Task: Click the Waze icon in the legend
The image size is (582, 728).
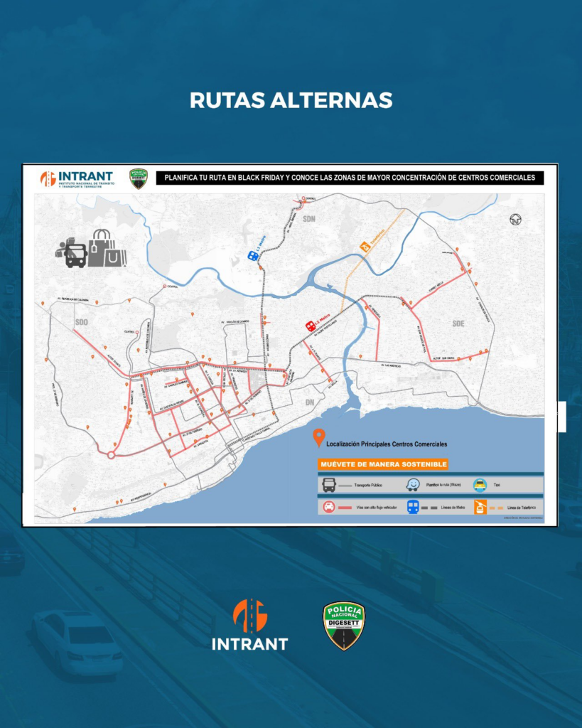Action: pos(412,485)
